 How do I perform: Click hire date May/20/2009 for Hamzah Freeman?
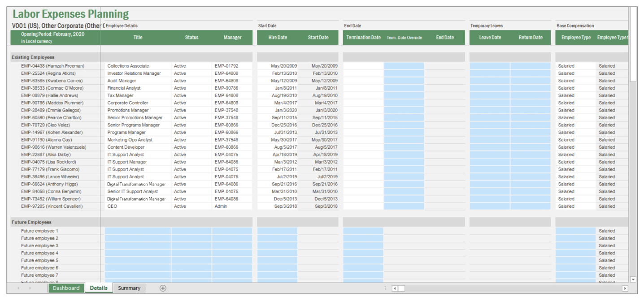click(x=278, y=66)
